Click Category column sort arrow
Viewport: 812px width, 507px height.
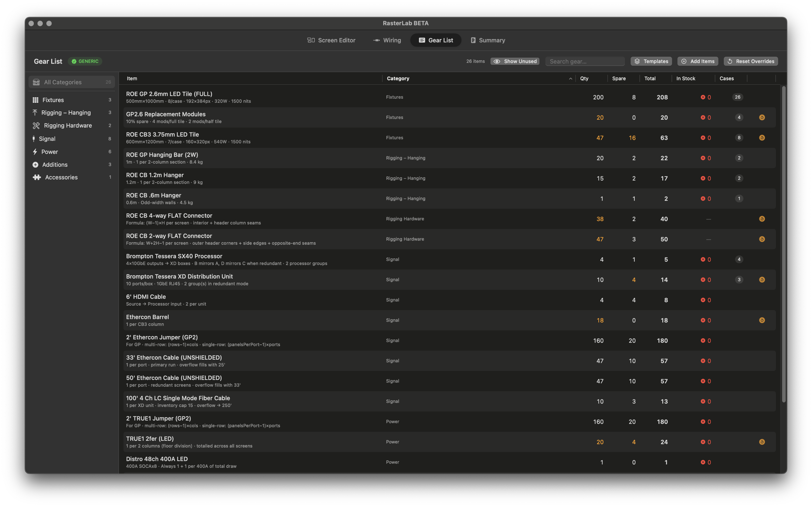click(x=570, y=79)
